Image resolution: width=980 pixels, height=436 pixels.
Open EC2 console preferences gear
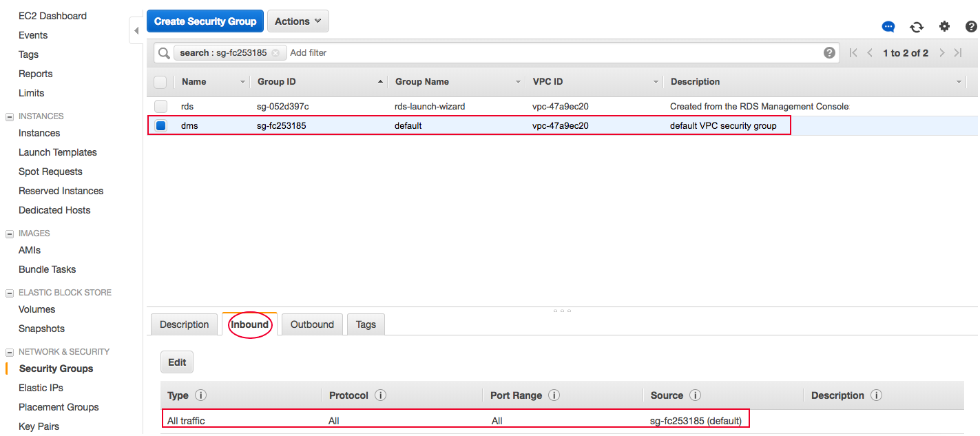pos(944,26)
